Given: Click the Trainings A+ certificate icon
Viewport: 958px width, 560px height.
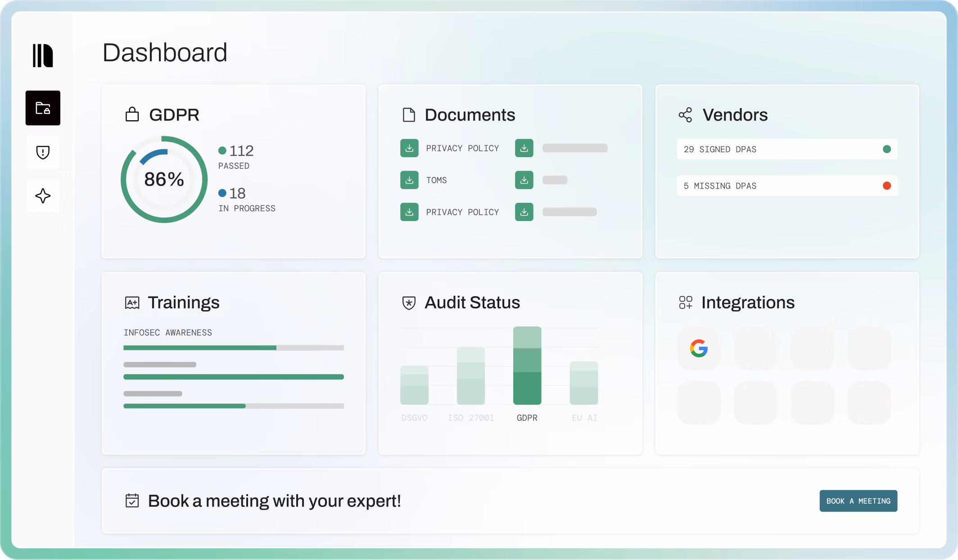Looking at the screenshot, I should click(x=132, y=303).
